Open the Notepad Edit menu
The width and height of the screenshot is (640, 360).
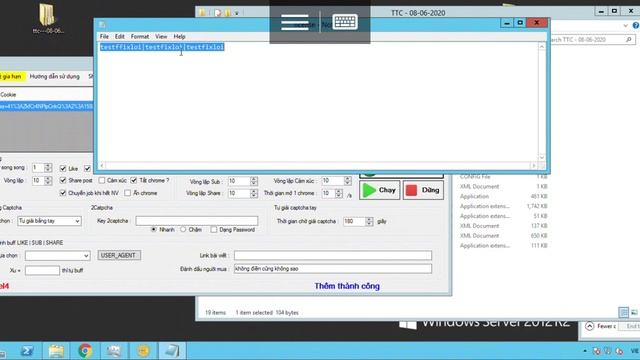120,36
